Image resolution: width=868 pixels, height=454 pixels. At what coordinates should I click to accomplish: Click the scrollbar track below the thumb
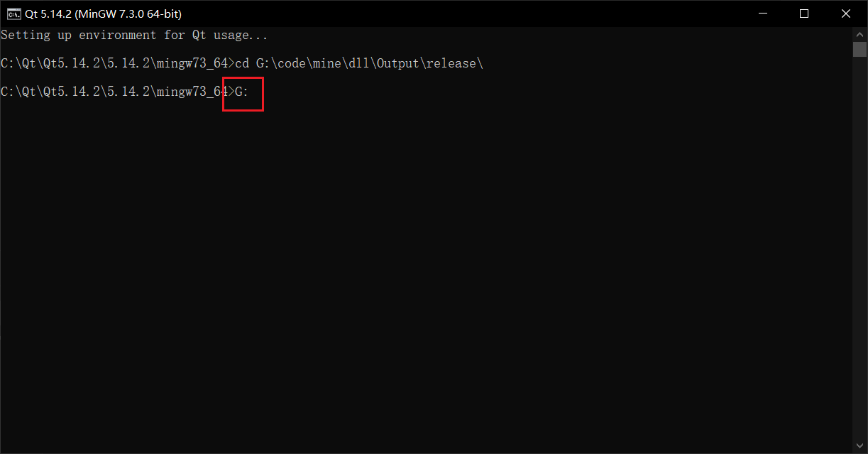tap(859, 249)
